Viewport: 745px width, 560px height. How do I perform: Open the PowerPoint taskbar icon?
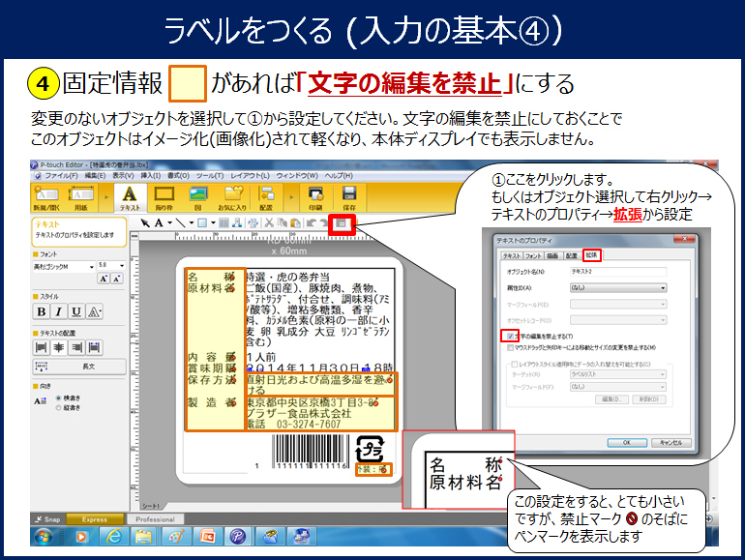[x=208, y=536]
